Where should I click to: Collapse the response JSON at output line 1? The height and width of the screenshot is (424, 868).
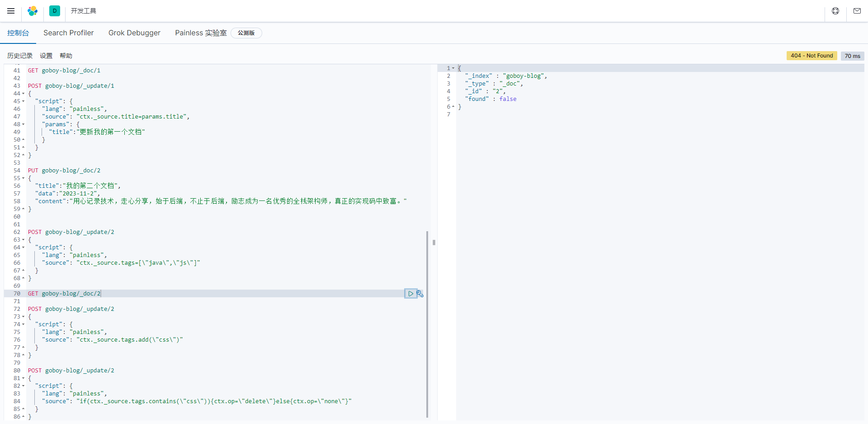click(x=453, y=68)
